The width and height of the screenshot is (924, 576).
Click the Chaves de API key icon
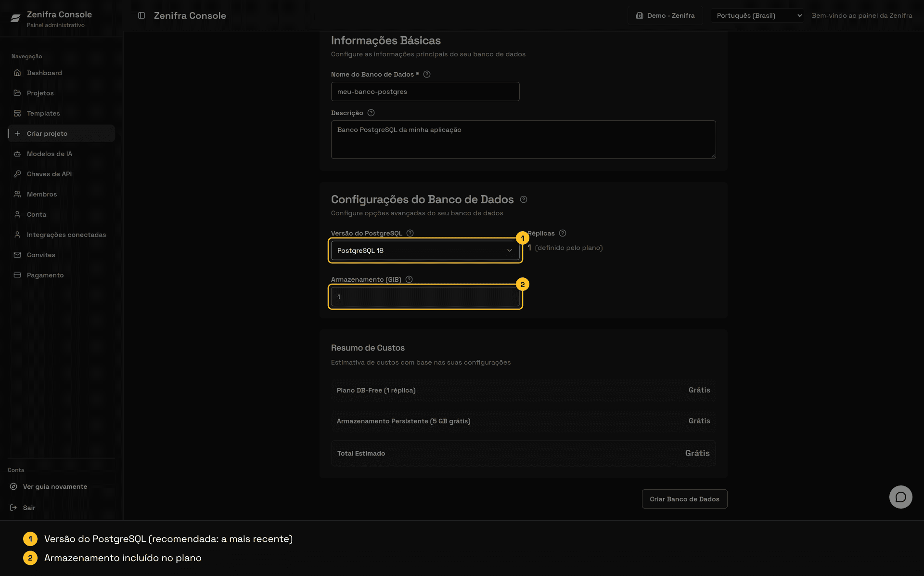tap(17, 174)
